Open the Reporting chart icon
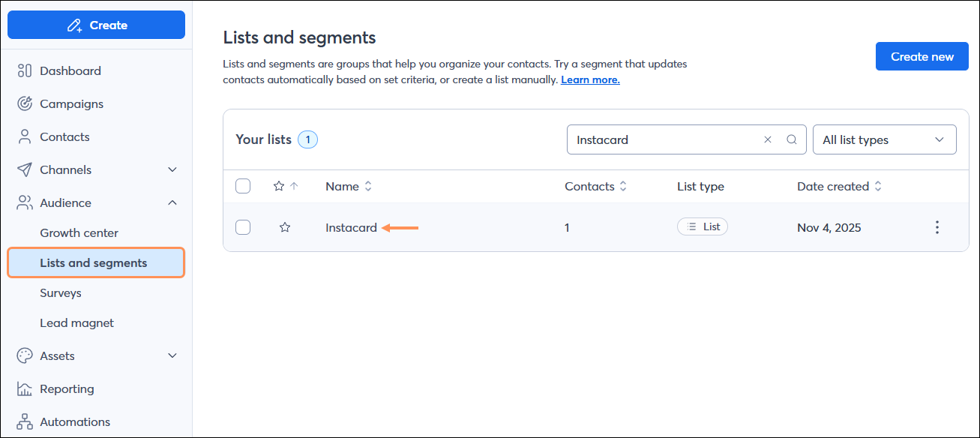The image size is (980, 438). (24, 388)
